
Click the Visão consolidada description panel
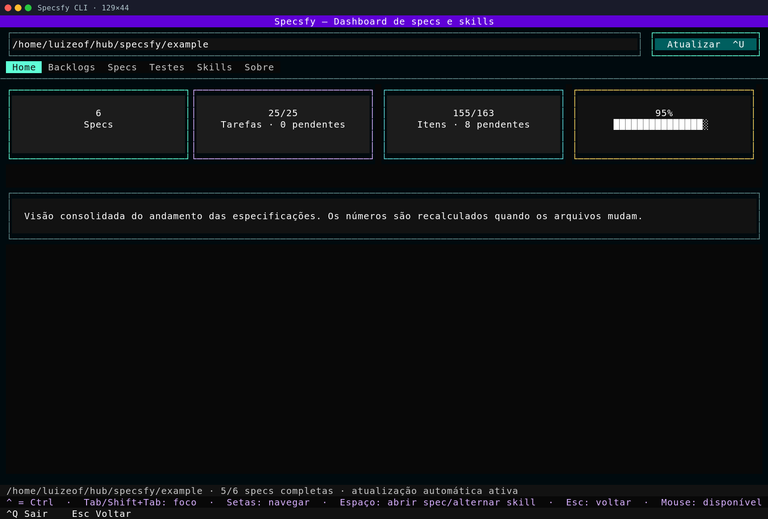coord(384,216)
